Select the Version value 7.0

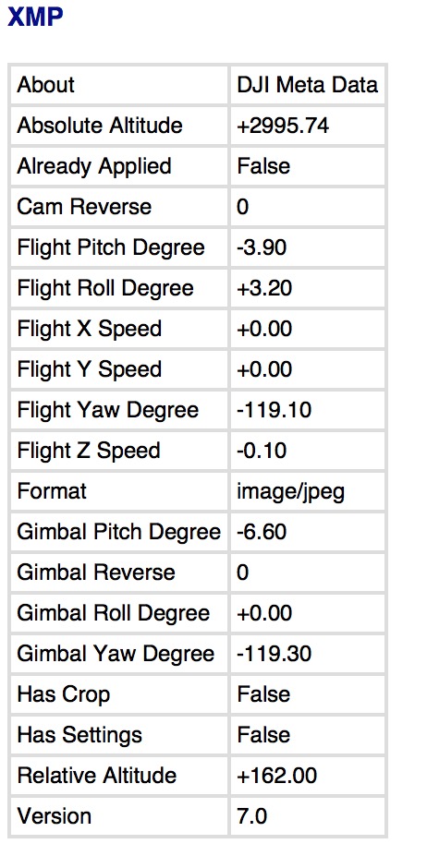pos(252,816)
